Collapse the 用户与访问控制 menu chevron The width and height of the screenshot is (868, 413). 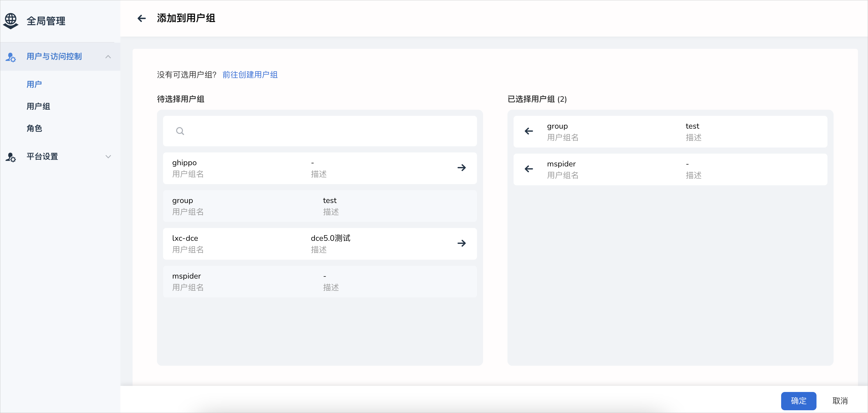pyautogui.click(x=108, y=57)
